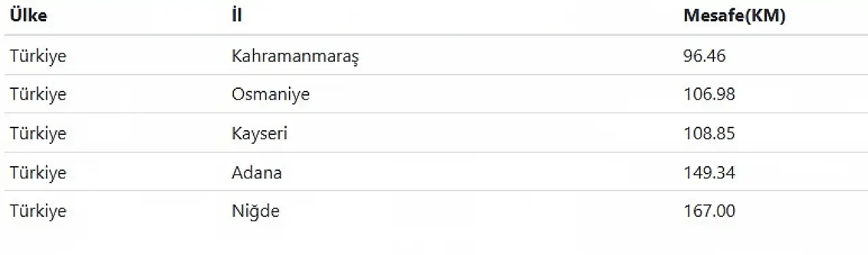Screen dimensions: 868x255
Task: Select the Kayseri city cell
Action: [260, 134]
